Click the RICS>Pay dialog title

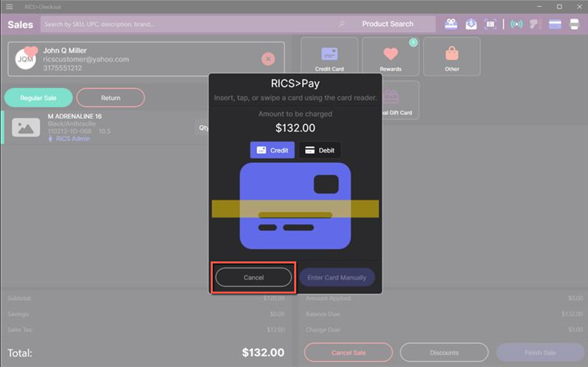tap(295, 83)
